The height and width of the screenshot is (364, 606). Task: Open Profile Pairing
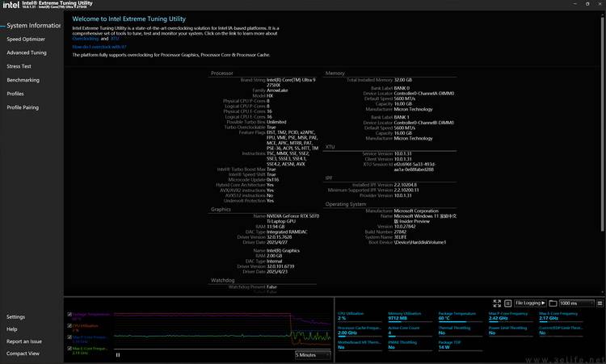pos(23,107)
